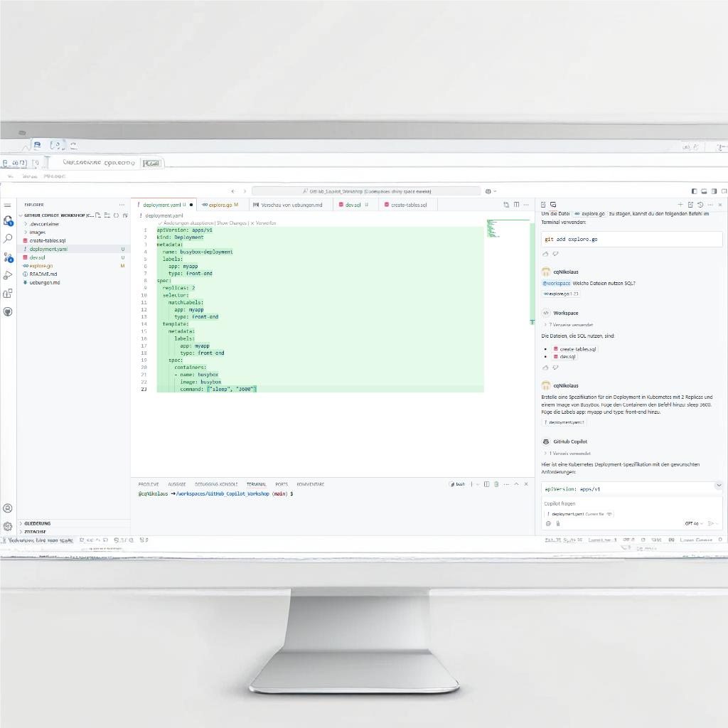This screenshot has height=728, width=728.
Task: Show Copilot chat history
Action: 700,205
